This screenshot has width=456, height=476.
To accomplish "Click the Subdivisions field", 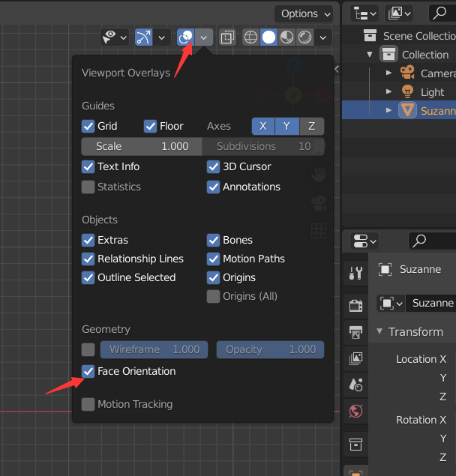I will (x=263, y=147).
